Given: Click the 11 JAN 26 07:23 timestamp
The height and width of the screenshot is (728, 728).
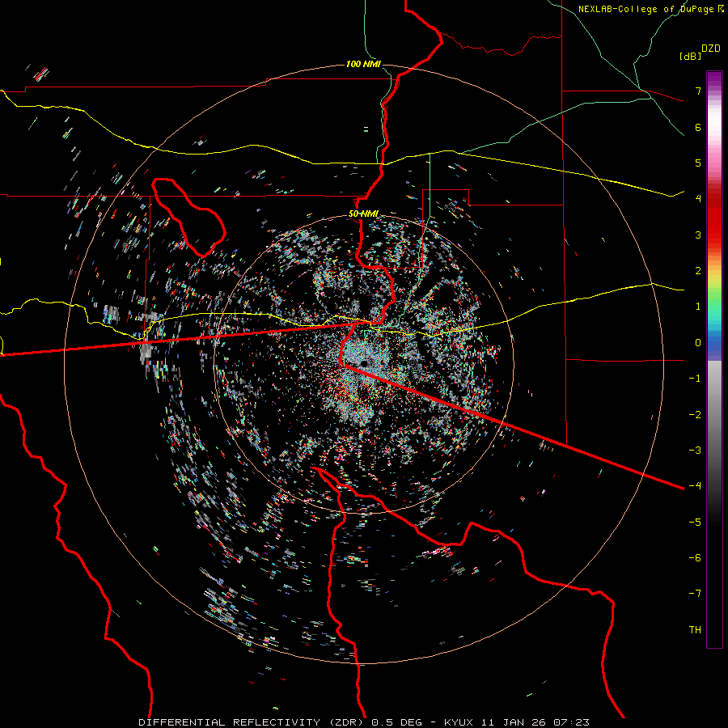Looking at the screenshot, I should click(535, 722).
